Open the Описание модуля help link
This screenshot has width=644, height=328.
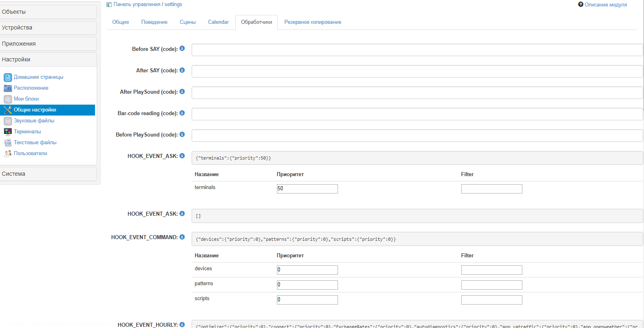click(x=605, y=4)
